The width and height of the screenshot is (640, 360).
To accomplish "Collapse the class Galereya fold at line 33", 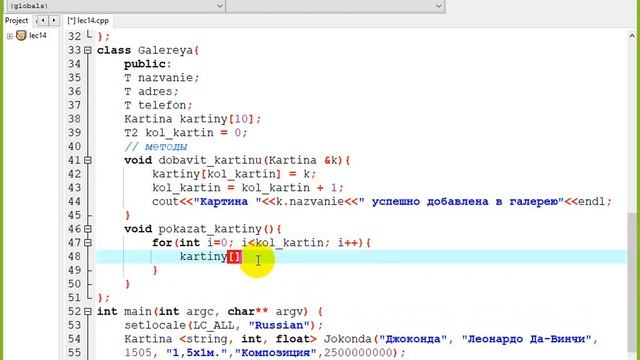I will (x=88, y=51).
